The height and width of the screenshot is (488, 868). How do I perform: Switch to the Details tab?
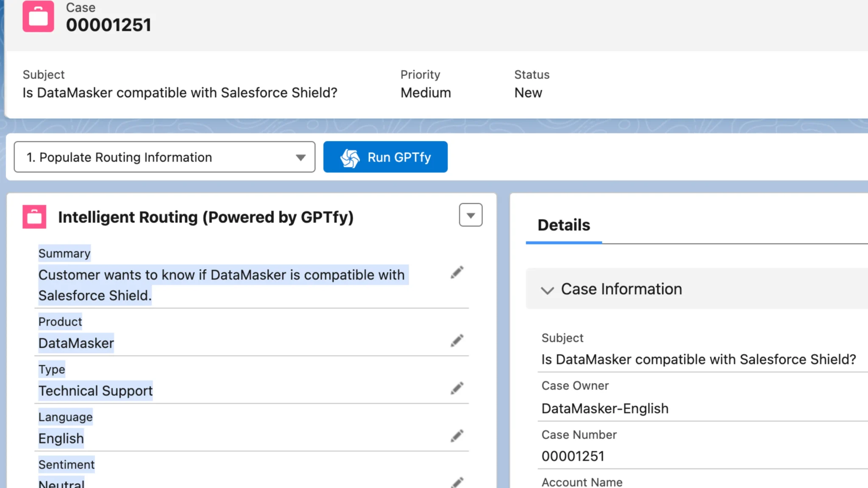(x=563, y=225)
